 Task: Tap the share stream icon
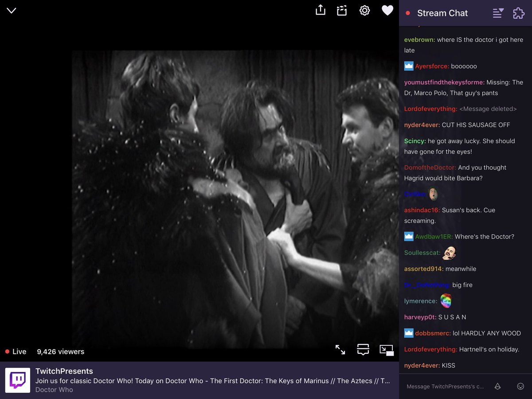[x=321, y=10]
